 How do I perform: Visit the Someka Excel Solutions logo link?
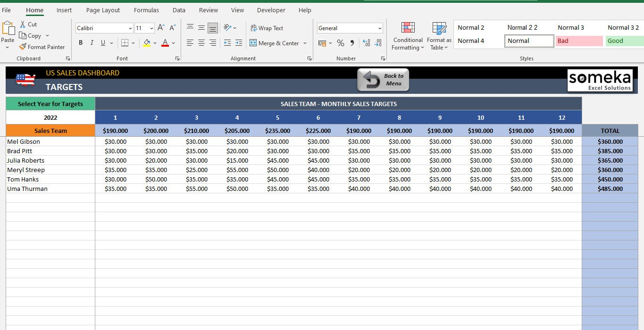click(x=599, y=80)
